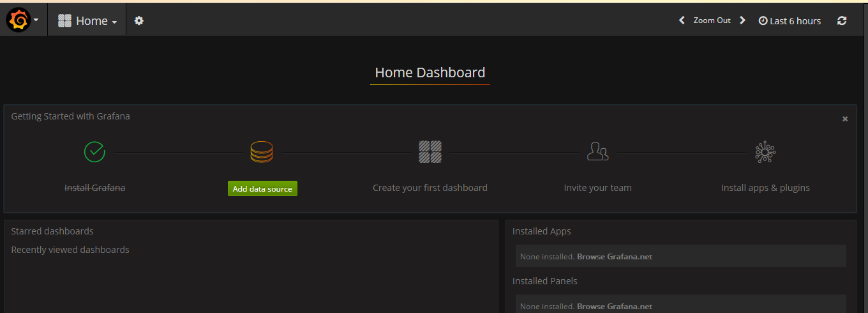
Task: Shift time range back with left chevron
Action: coord(682,20)
